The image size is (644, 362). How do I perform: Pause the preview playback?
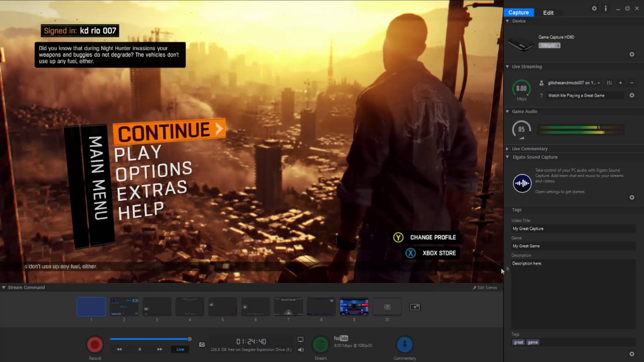point(140,349)
